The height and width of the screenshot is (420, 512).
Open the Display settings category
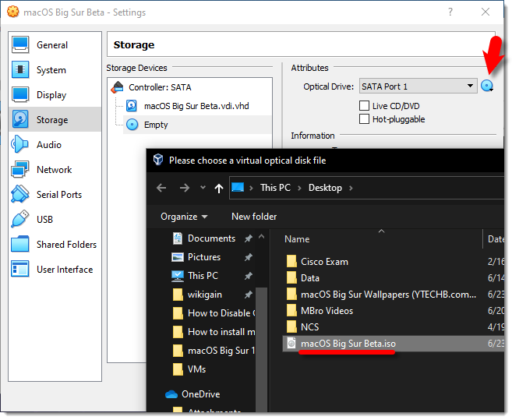pyautogui.click(x=55, y=95)
